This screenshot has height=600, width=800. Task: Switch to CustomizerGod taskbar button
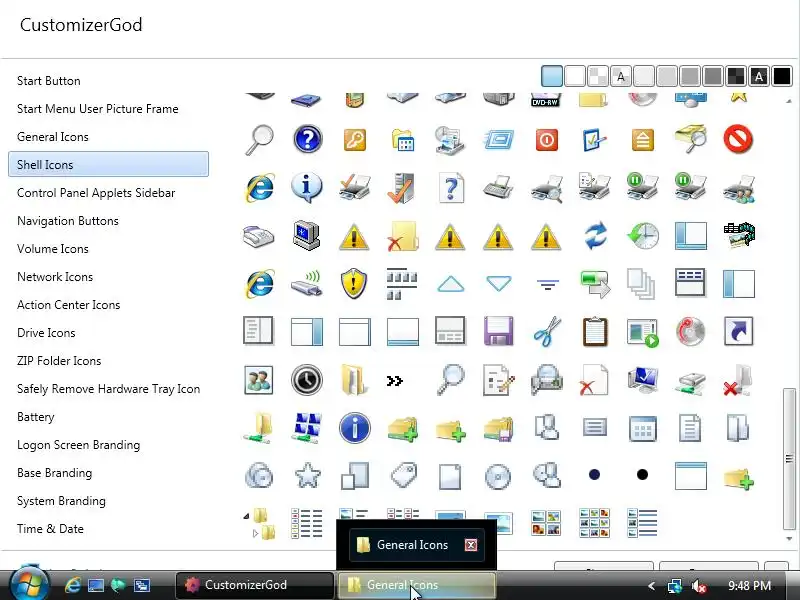254,585
